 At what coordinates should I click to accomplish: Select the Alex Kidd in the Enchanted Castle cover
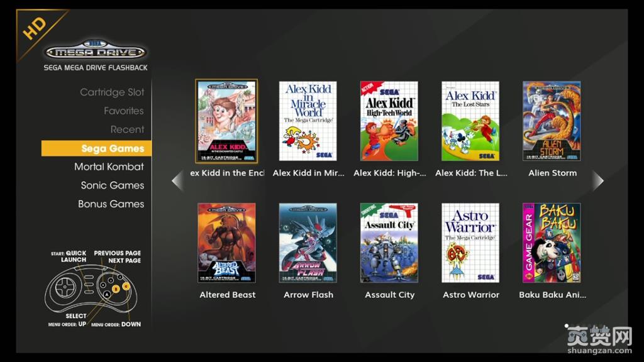point(226,121)
